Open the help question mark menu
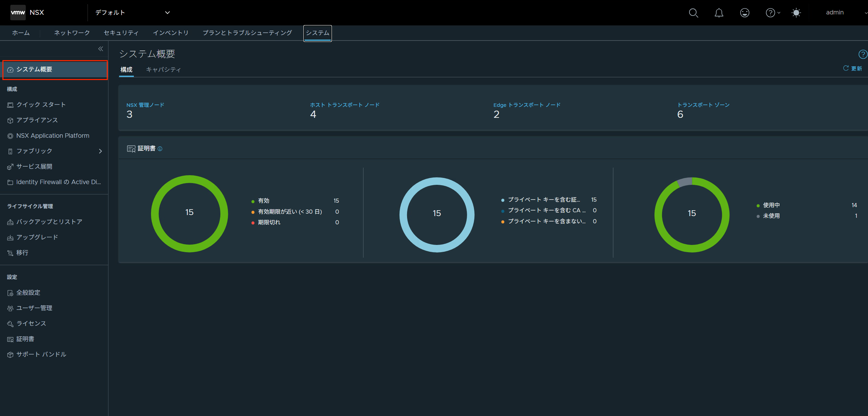This screenshot has width=868, height=416. click(772, 13)
